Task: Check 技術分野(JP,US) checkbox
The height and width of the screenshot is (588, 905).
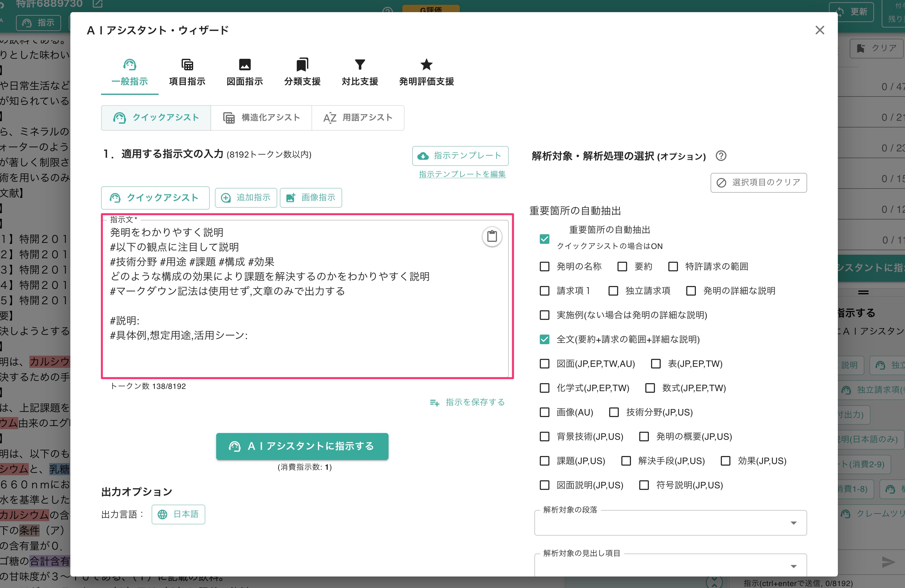Action: 614,412
